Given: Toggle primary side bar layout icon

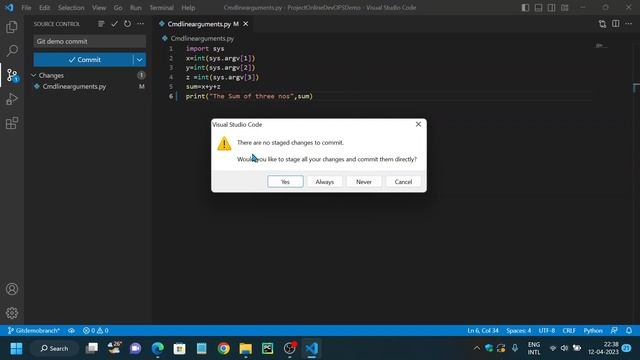Looking at the screenshot, I should click(525, 8).
